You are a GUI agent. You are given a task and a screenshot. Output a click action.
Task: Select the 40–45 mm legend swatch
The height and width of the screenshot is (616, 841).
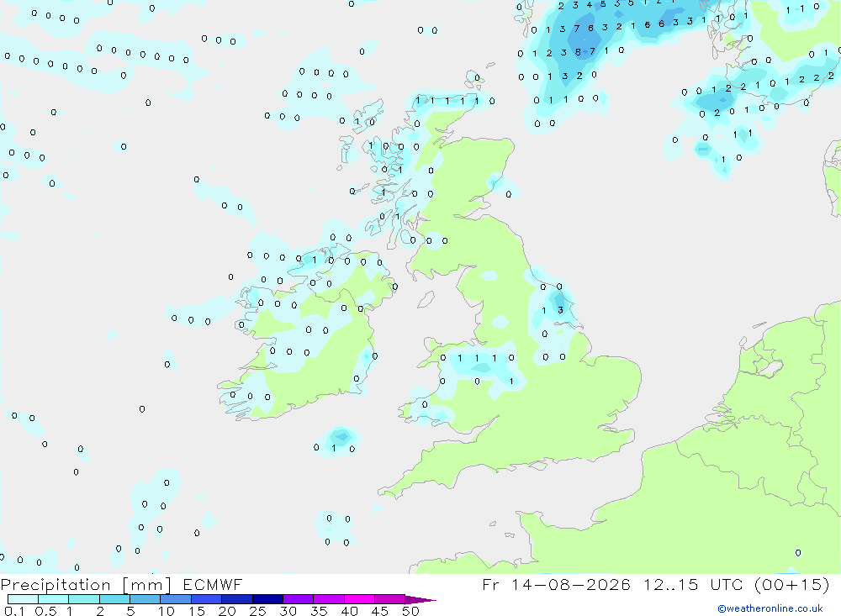(359, 599)
